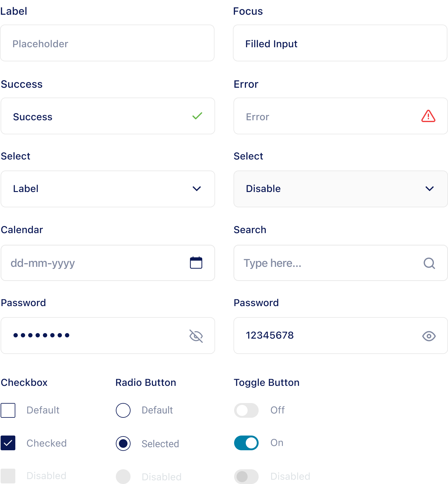The width and height of the screenshot is (448, 484).
Task: Click the Selected radio button
Action: 123,444
